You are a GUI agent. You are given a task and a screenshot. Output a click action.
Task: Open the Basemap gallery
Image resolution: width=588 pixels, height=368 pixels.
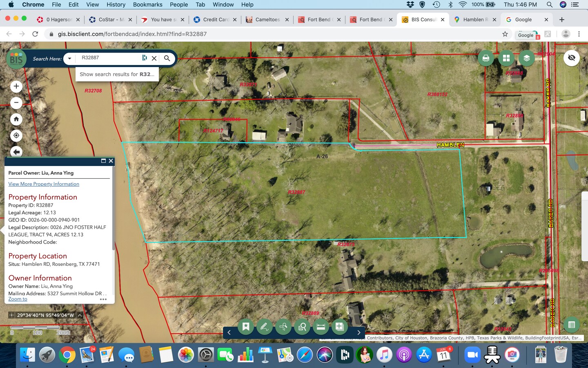[x=506, y=58]
